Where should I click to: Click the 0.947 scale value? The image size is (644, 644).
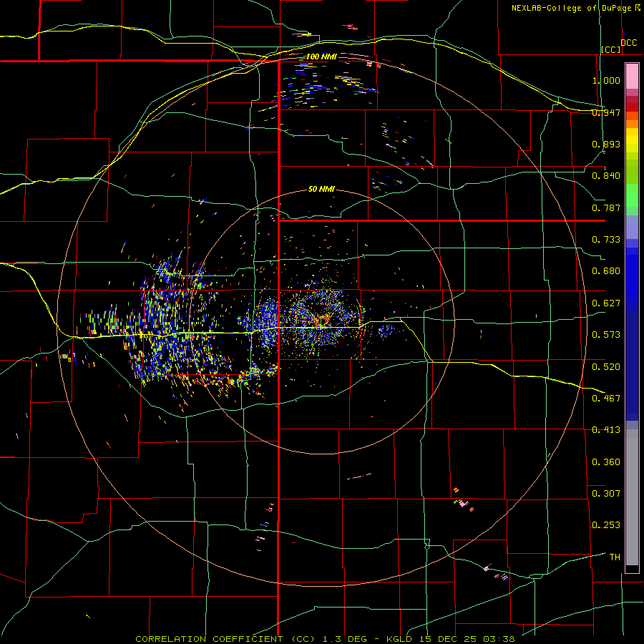606,112
